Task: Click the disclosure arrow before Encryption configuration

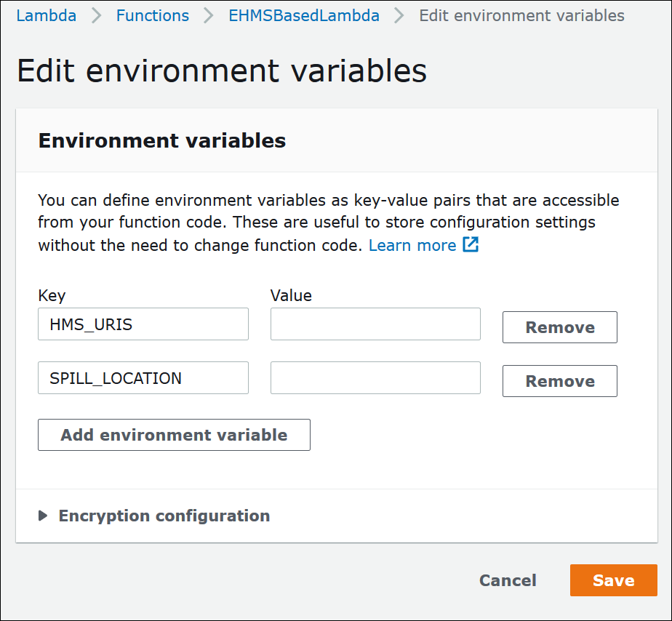Action: [42, 516]
